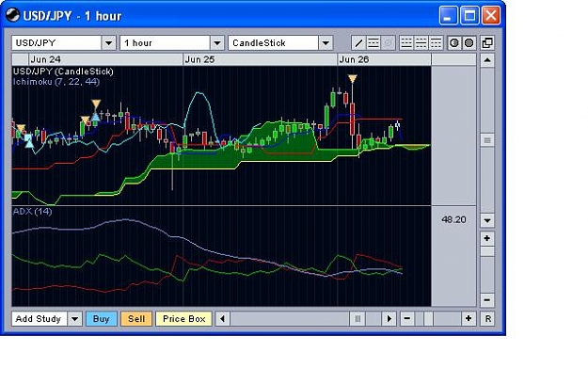This screenshot has width=588, height=368.
Task: Zoom out horizontally with bottom minus button
Action: [x=407, y=319]
